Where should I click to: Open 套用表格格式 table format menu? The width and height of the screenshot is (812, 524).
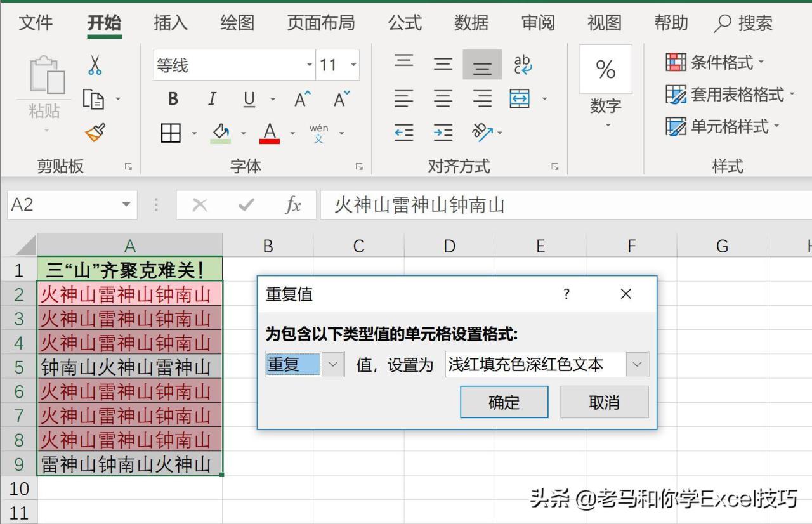point(730,95)
